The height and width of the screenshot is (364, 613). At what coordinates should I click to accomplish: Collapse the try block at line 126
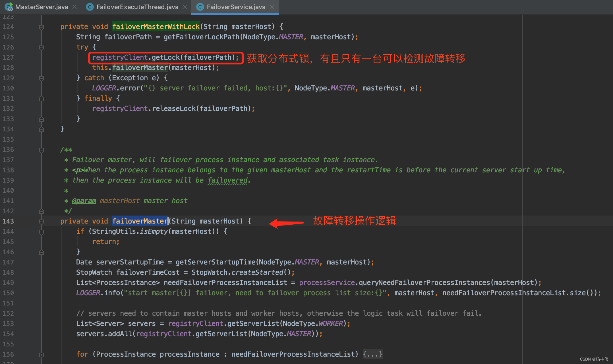42,47
